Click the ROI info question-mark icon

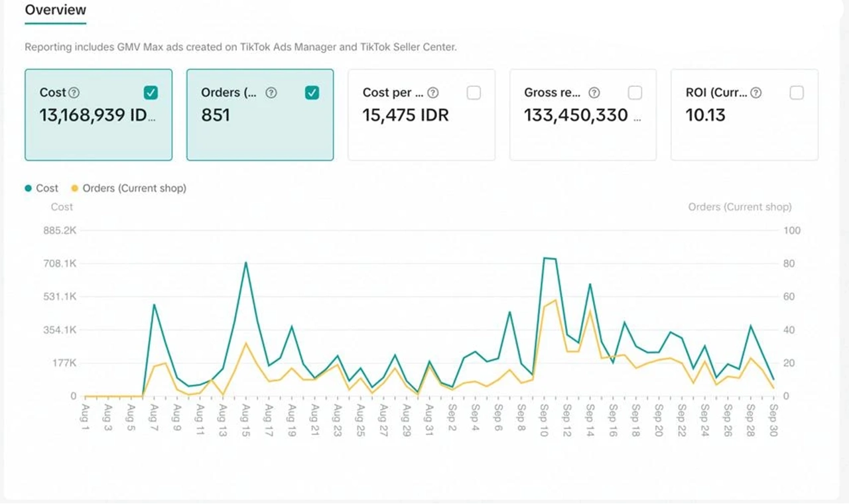(755, 93)
